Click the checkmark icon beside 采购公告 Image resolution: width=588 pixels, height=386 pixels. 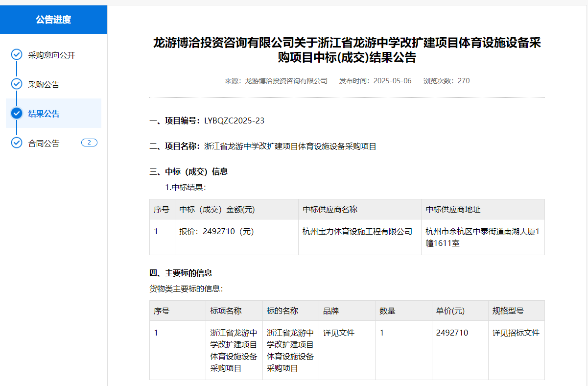click(x=17, y=84)
